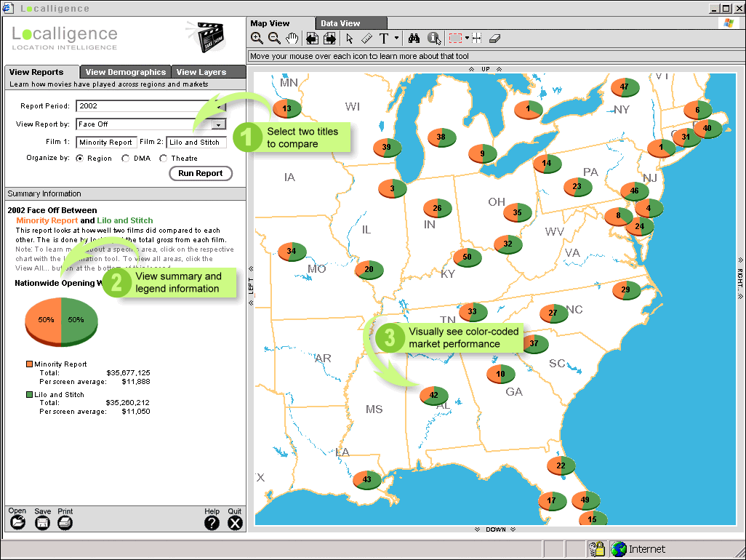Open the Film 2 Lilo and Stitch selector

click(196, 143)
